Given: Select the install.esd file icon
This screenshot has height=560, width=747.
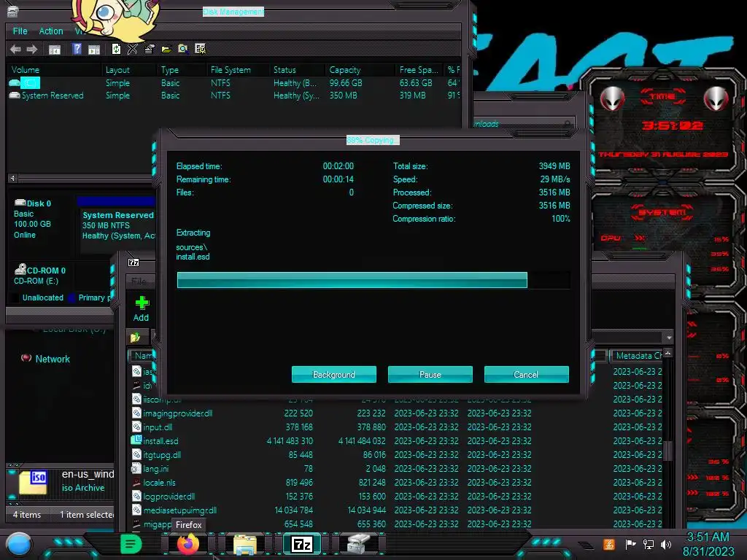Looking at the screenshot, I should pos(136,440).
